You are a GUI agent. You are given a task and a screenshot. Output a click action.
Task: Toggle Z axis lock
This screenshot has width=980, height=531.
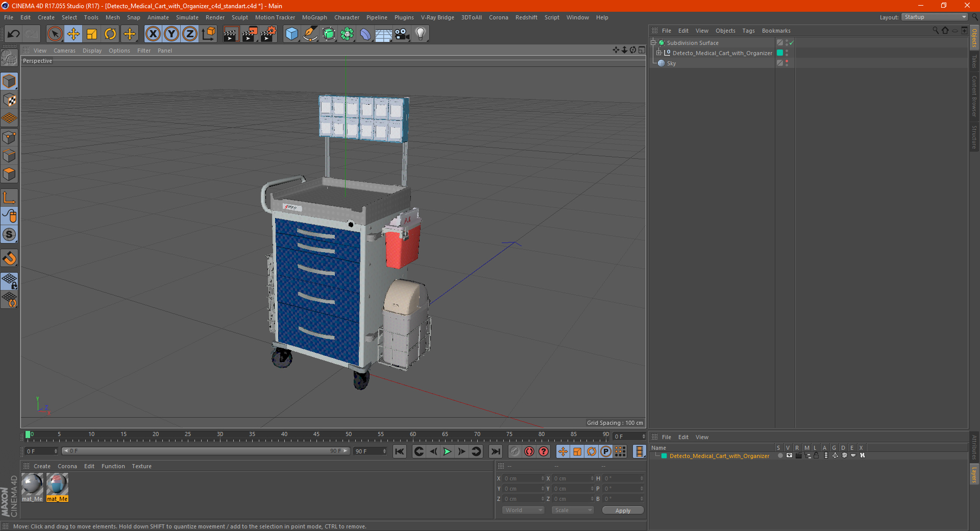pyautogui.click(x=190, y=34)
